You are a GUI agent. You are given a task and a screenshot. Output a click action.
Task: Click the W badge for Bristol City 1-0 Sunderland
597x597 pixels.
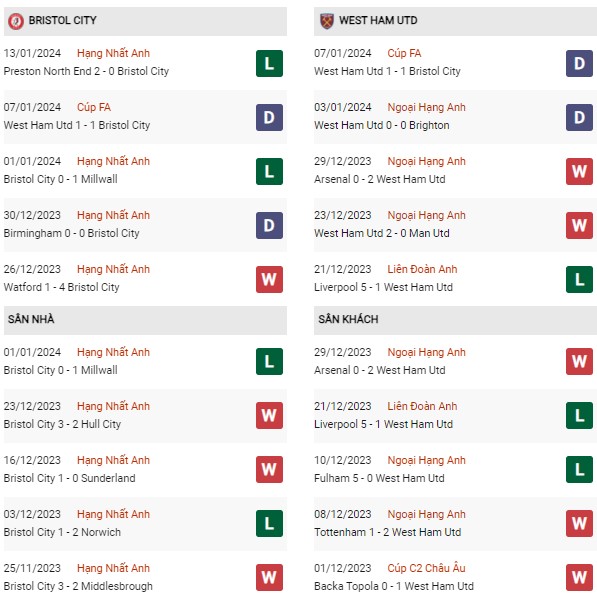pos(269,469)
